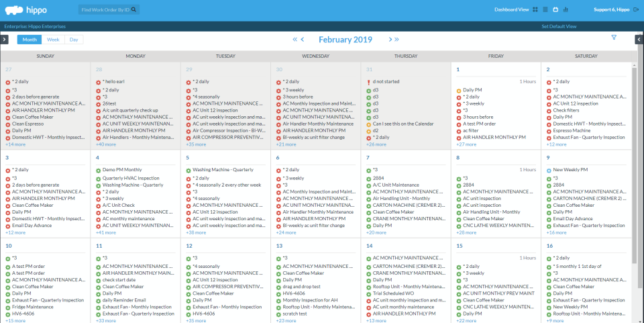Switch to the list view icon

coord(545,9)
